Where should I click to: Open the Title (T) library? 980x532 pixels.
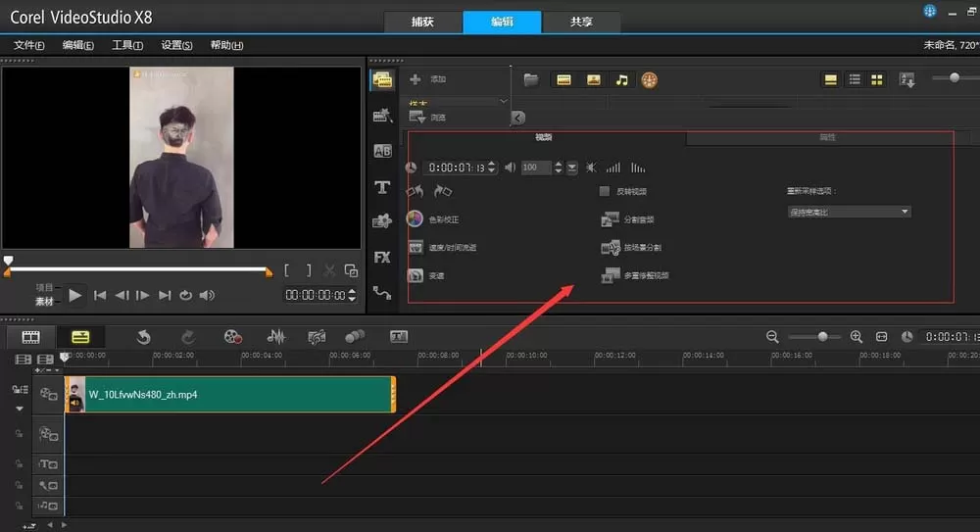click(x=382, y=187)
